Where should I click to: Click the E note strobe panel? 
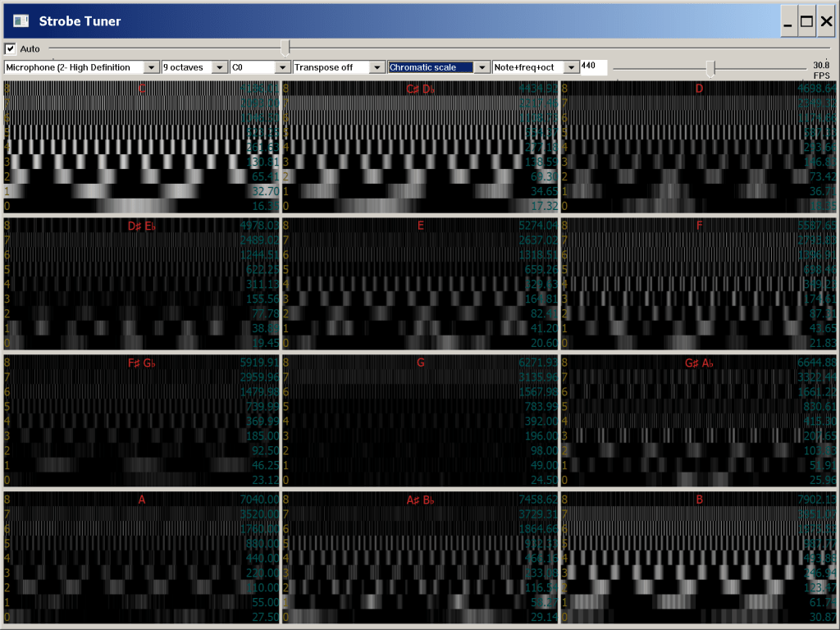pos(420,283)
